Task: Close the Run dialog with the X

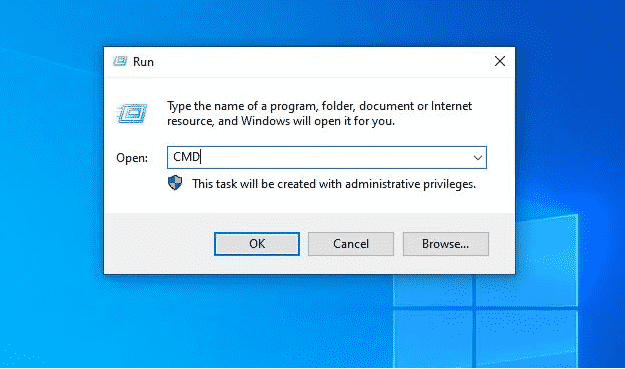Action: tap(500, 61)
